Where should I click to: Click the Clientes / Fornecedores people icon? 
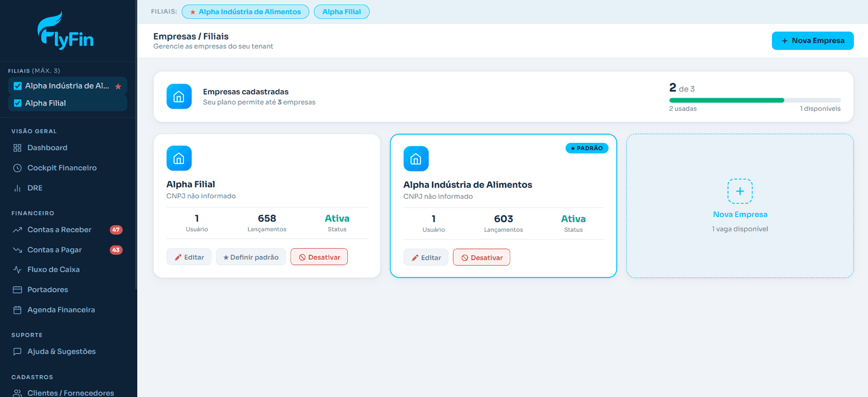17,393
